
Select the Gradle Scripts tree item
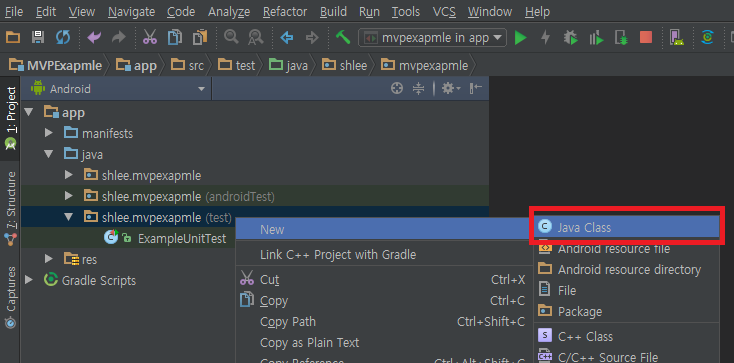click(x=99, y=280)
